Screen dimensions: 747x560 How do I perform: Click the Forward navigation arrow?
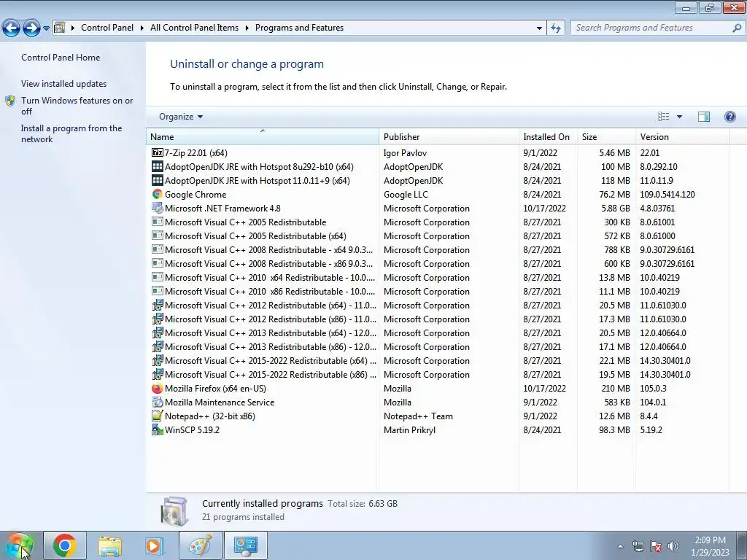(31, 28)
